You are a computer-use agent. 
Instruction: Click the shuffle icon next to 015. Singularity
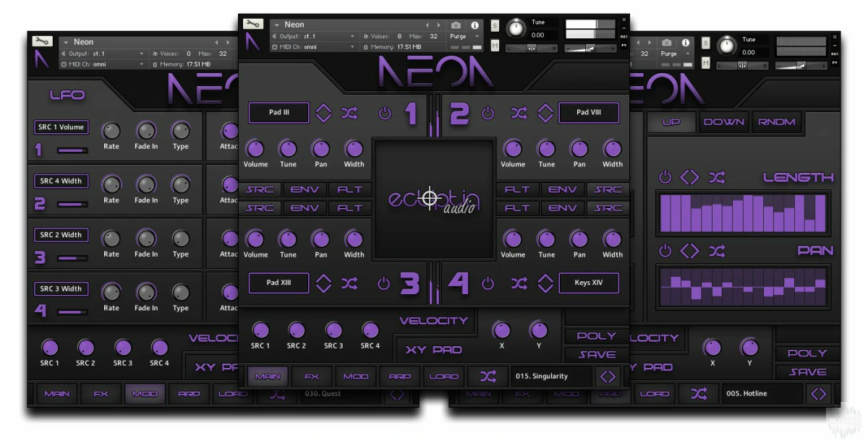click(x=488, y=376)
